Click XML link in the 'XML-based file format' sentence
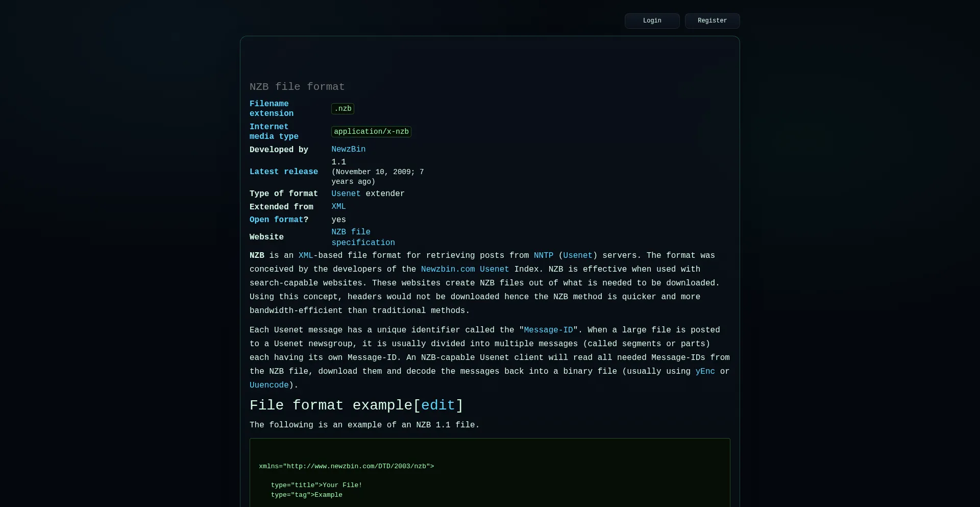This screenshot has width=980, height=507. 306,256
